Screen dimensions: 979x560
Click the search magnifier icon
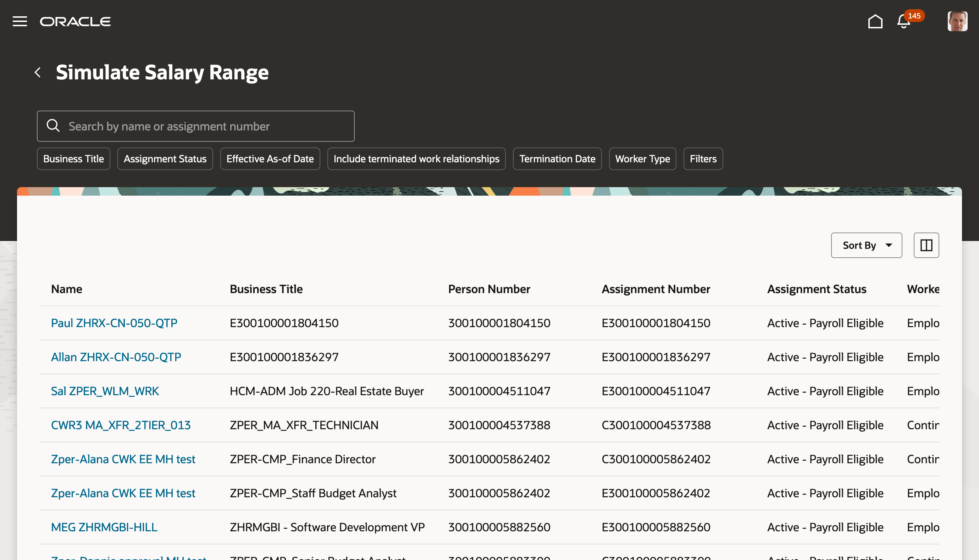(x=53, y=126)
